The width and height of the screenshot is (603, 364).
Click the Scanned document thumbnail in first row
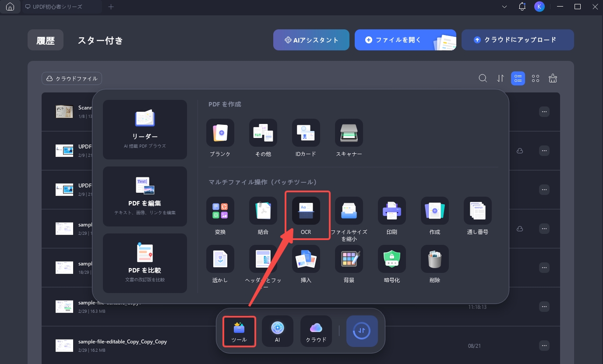[64, 112]
